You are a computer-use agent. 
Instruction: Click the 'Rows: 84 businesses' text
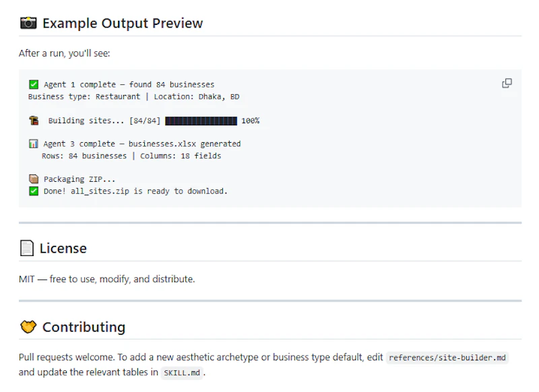coord(84,156)
